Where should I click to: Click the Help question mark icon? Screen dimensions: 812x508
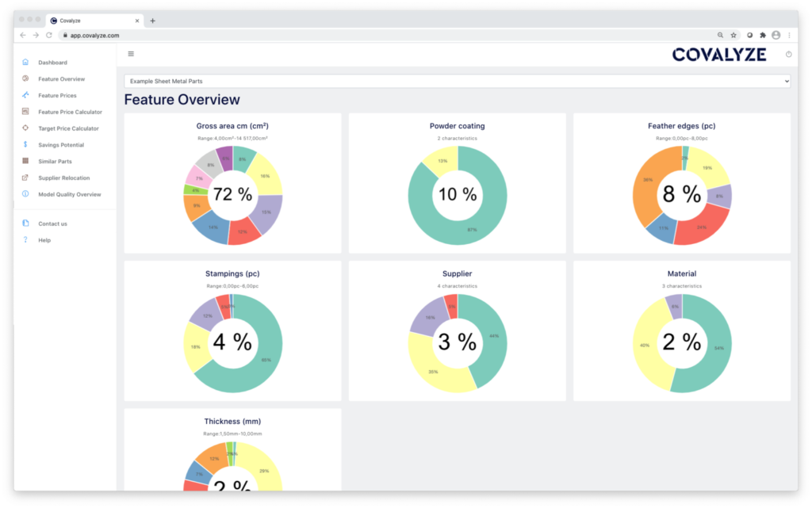25,239
